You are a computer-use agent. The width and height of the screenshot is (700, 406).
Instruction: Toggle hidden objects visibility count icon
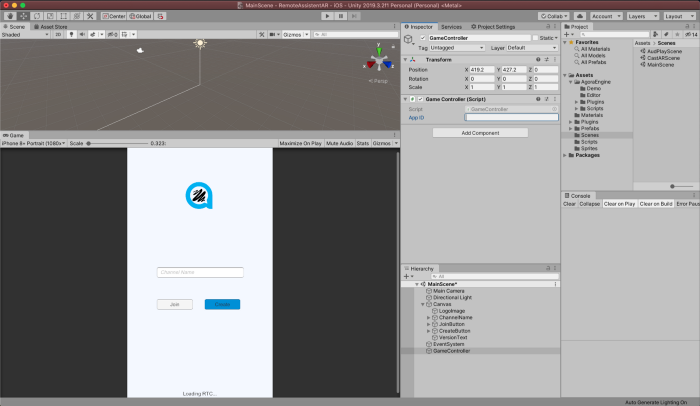point(112,34)
